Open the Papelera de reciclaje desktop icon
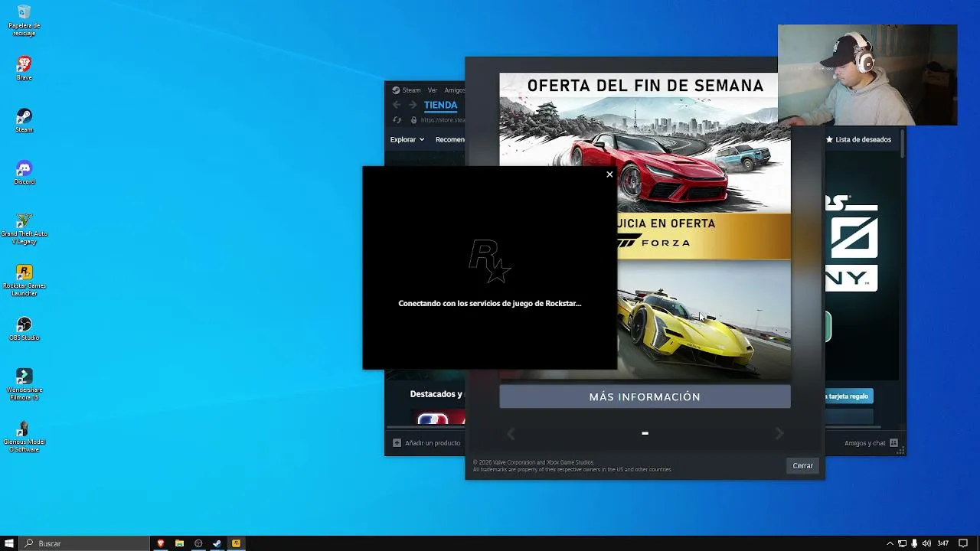This screenshot has width=980, height=551. coord(24,21)
